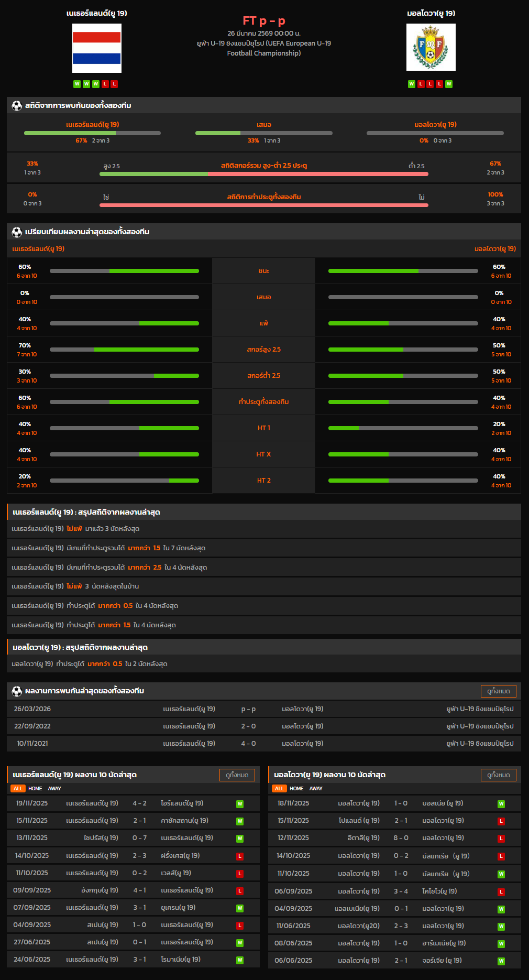The image size is (529, 980).
Task: Select ALL filter for Netherlands last 10 matches
Action: coord(18,788)
